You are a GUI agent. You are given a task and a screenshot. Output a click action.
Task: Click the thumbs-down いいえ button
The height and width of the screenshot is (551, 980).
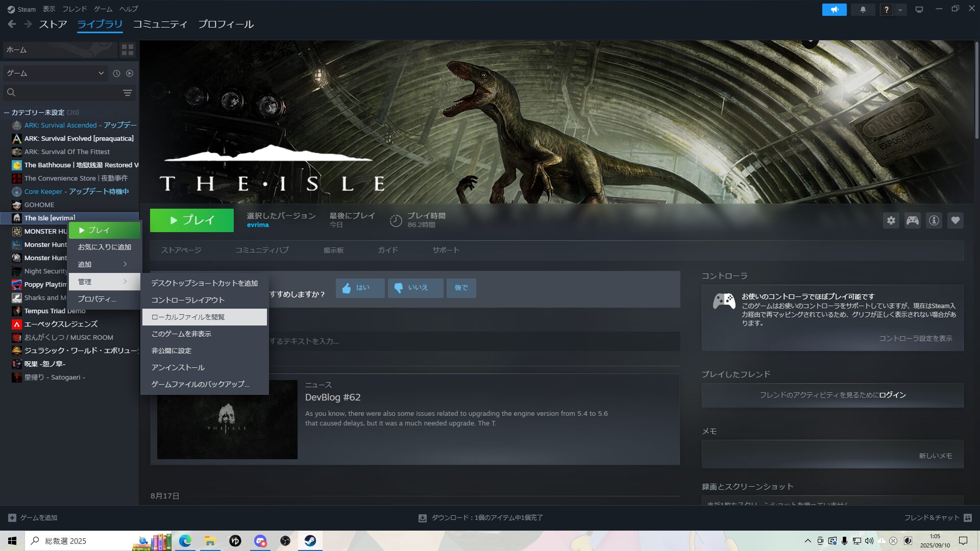click(x=415, y=288)
